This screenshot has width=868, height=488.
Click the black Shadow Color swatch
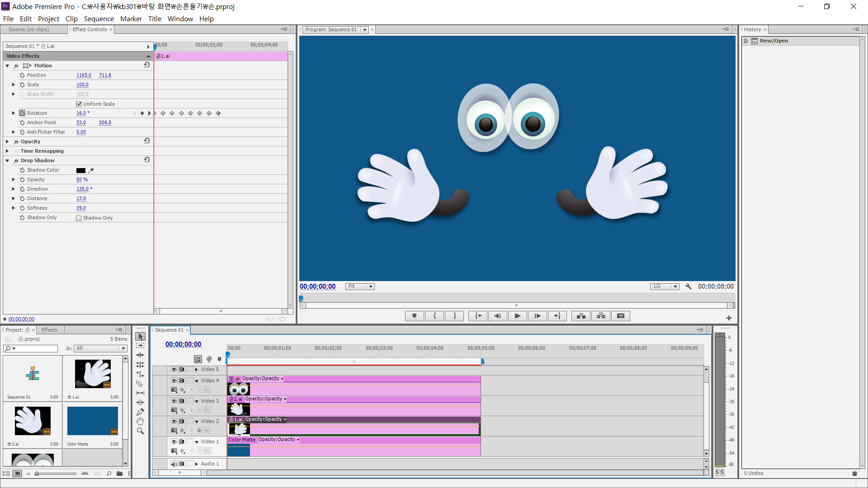coord(81,170)
